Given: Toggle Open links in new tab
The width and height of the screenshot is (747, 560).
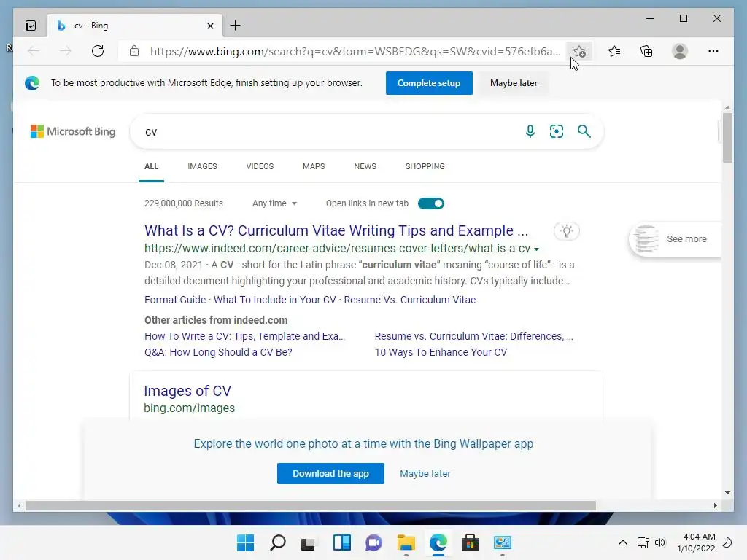Looking at the screenshot, I should point(430,203).
